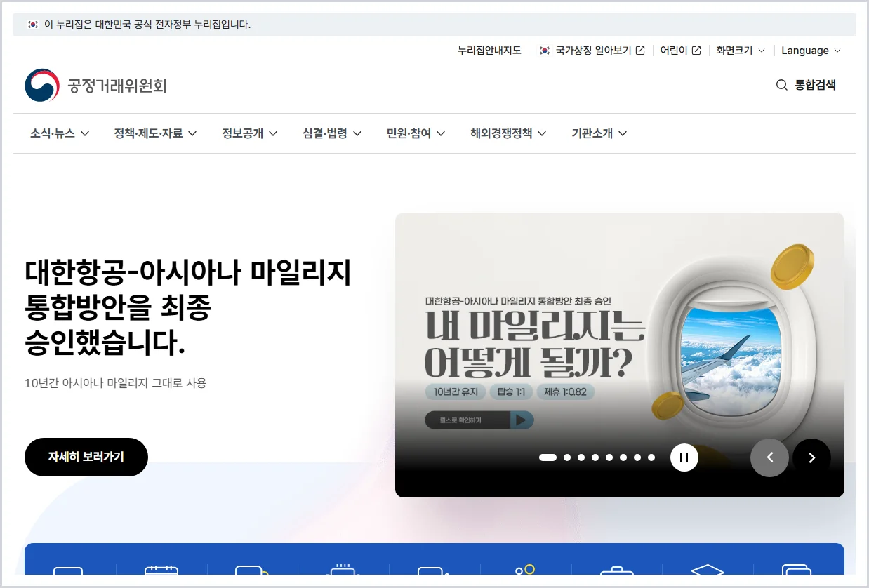
Task: Open the 심결·법령 menu
Action: [332, 133]
